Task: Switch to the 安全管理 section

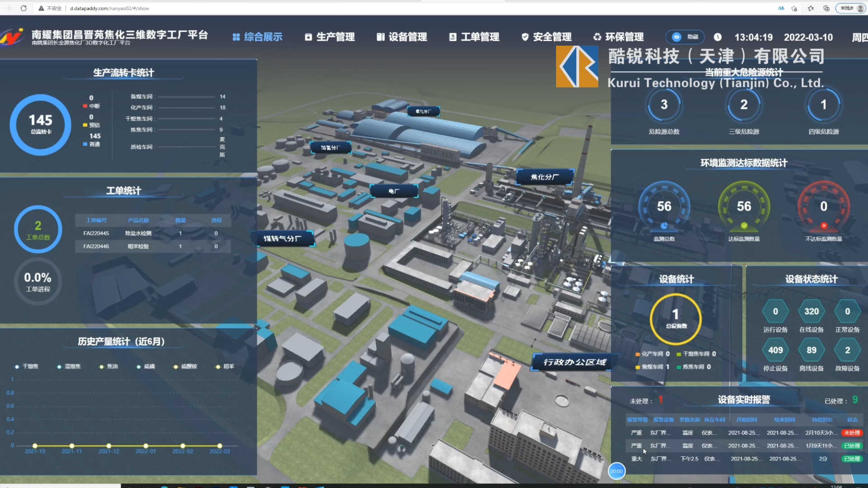Action: 547,37
